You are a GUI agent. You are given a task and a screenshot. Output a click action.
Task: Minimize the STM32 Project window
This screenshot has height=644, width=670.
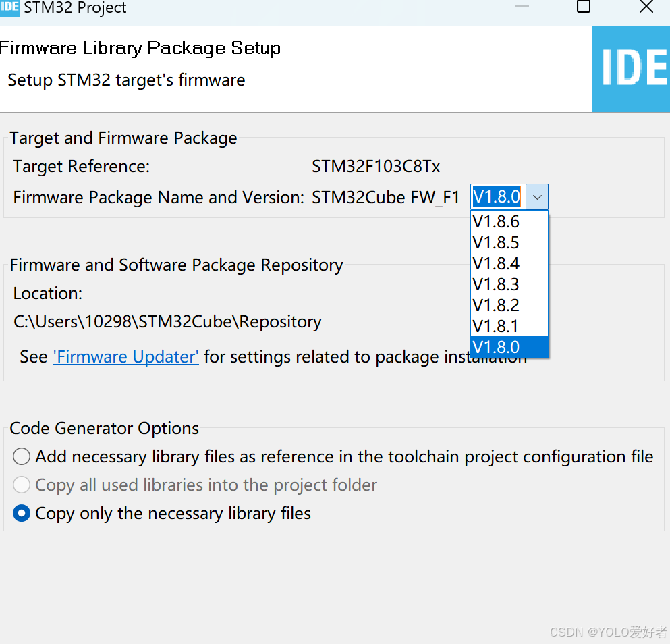point(522,7)
